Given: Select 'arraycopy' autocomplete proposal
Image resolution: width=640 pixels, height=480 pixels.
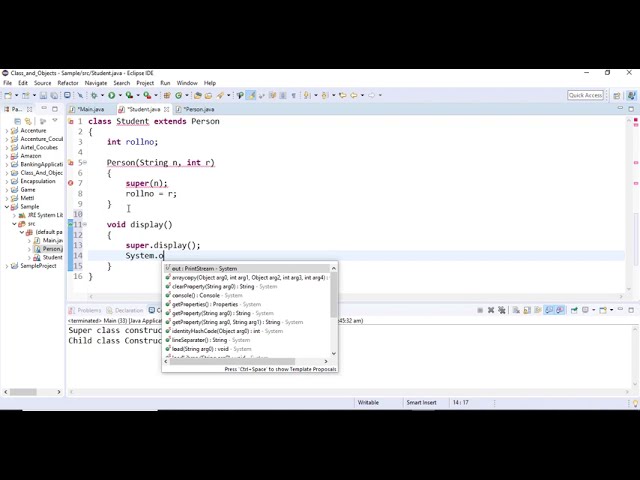Looking at the screenshot, I should point(247,278).
